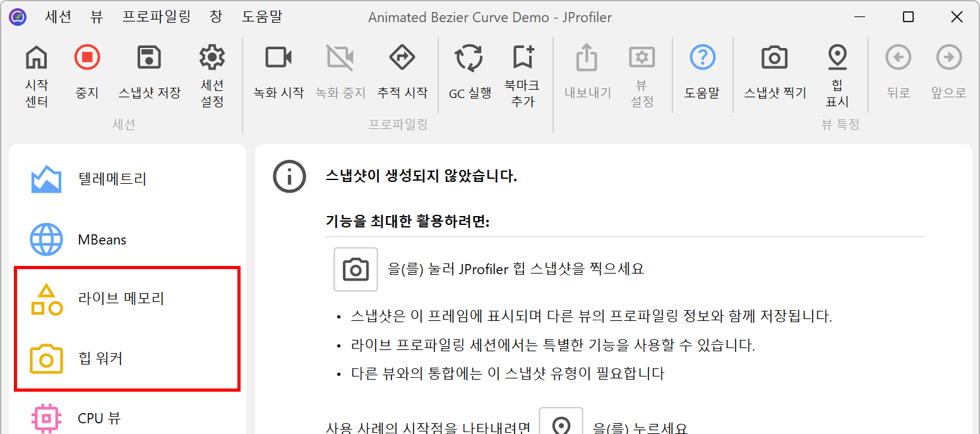Select MBeans globe sidebar entry
Screen dimensions: 980x434
click(x=127, y=239)
